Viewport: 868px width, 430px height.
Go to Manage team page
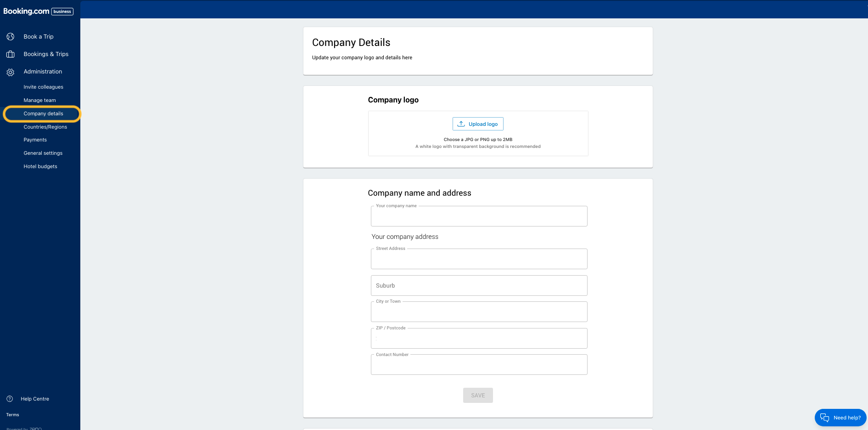39,100
